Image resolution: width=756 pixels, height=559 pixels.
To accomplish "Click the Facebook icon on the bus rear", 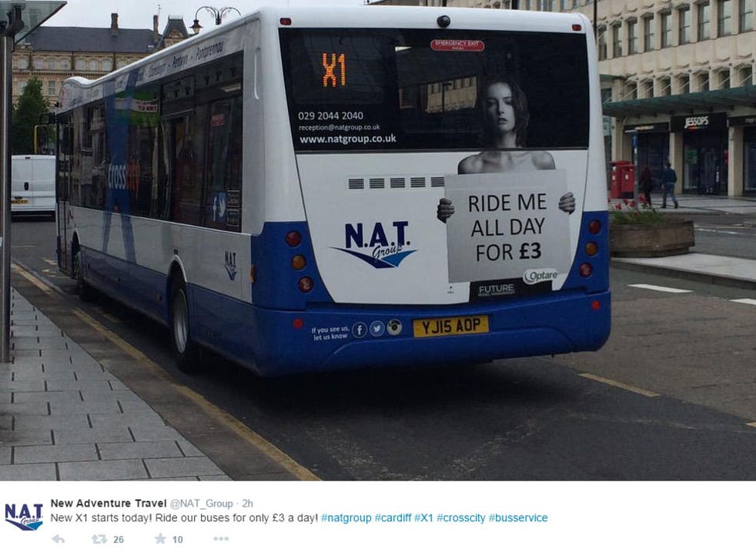I will pyautogui.click(x=360, y=330).
